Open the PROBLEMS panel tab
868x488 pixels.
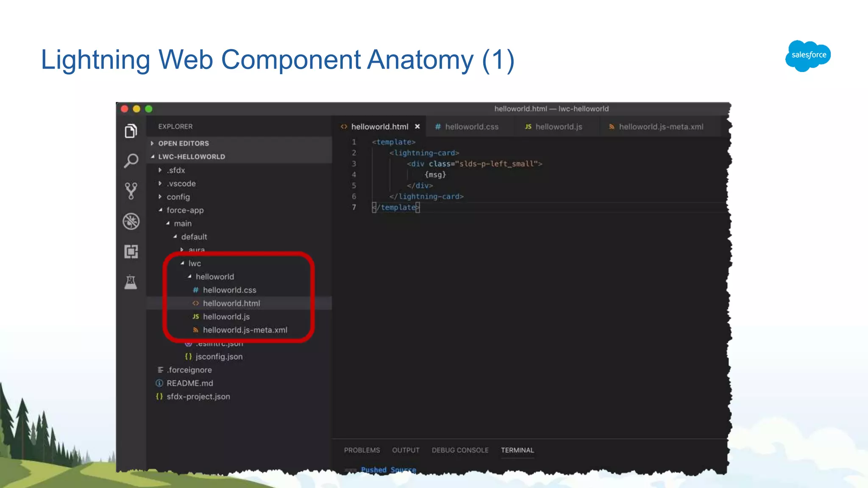(362, 450)
